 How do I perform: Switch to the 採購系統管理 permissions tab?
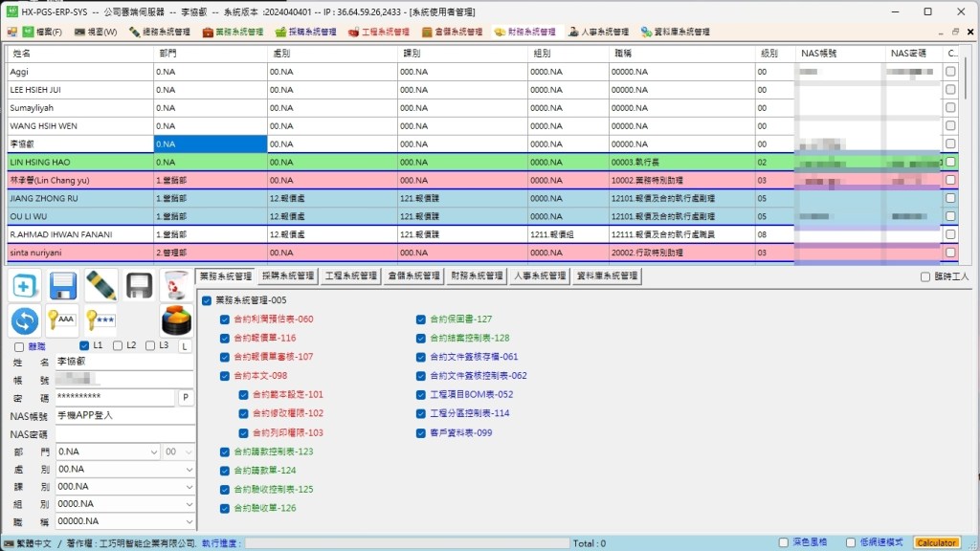[287, 275]
